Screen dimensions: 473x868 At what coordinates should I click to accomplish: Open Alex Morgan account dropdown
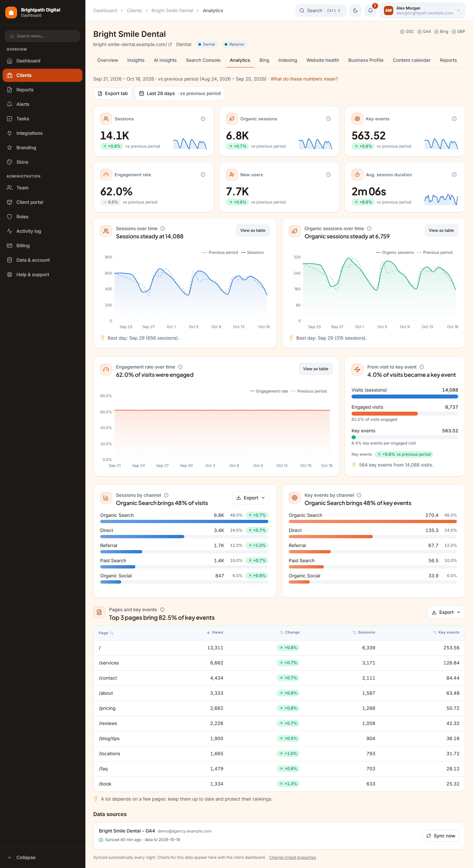coord(422,11)
